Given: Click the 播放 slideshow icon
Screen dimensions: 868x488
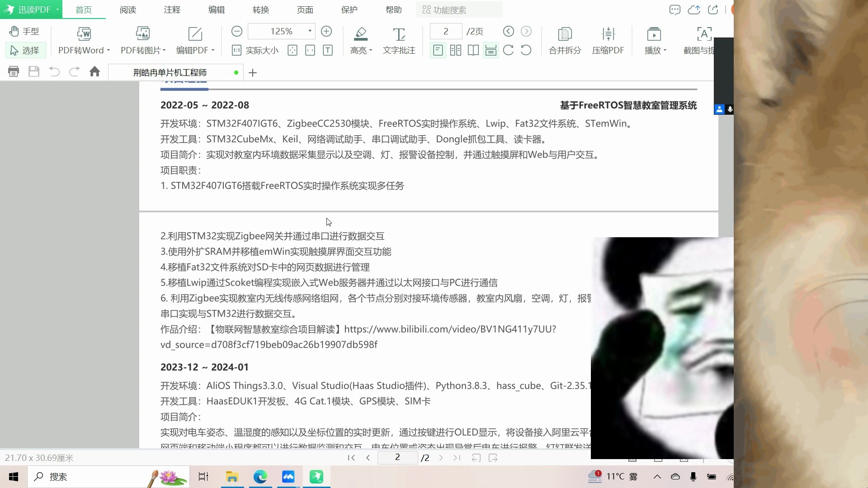Looking at the screenshot, I should pyautogui.click(x=654, y=33).
